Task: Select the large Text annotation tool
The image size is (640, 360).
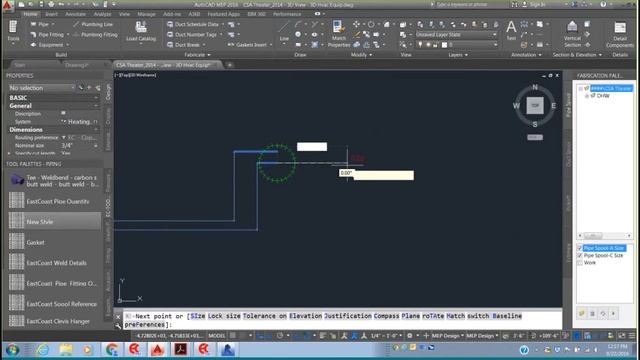Action: [511, 30]
